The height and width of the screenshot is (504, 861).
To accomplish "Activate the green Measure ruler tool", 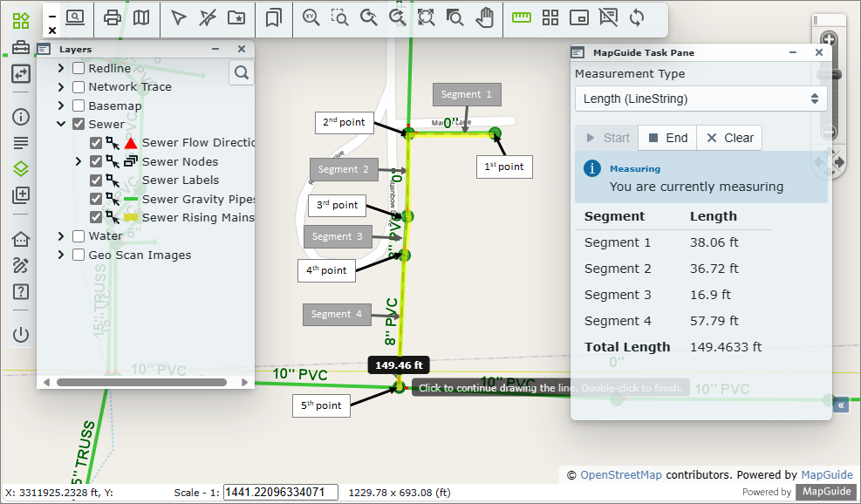I will click(x=522, y=17).
